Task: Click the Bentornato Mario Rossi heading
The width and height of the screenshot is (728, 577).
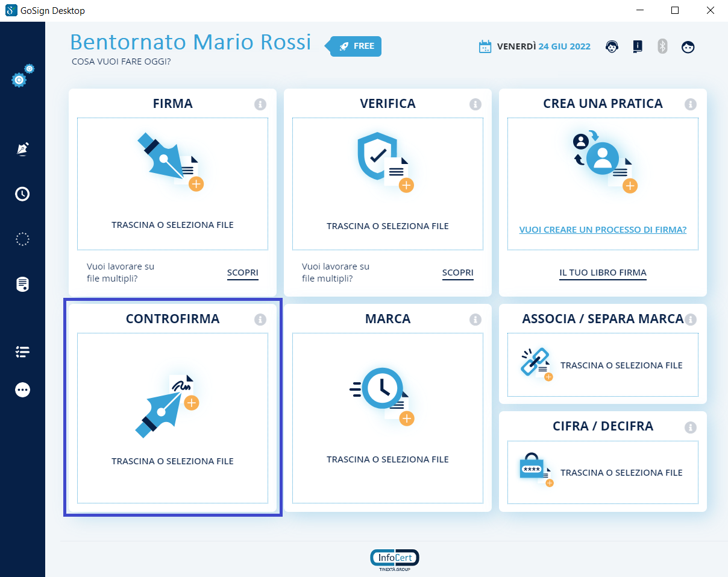Action: tap(190, 42)
